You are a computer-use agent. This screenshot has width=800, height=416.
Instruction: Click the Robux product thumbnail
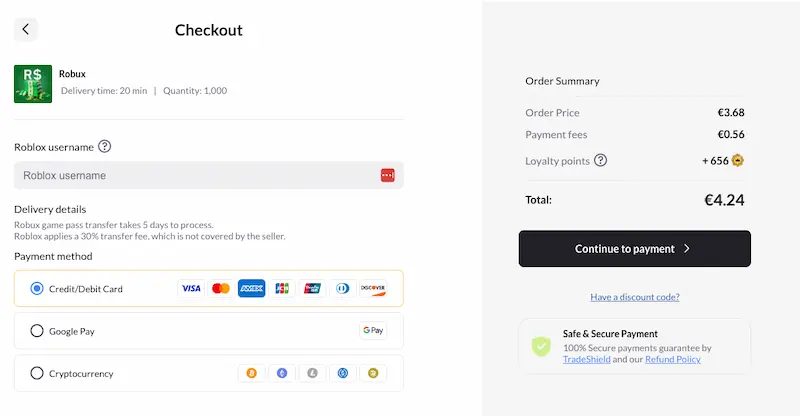click(x=33, y=84)
